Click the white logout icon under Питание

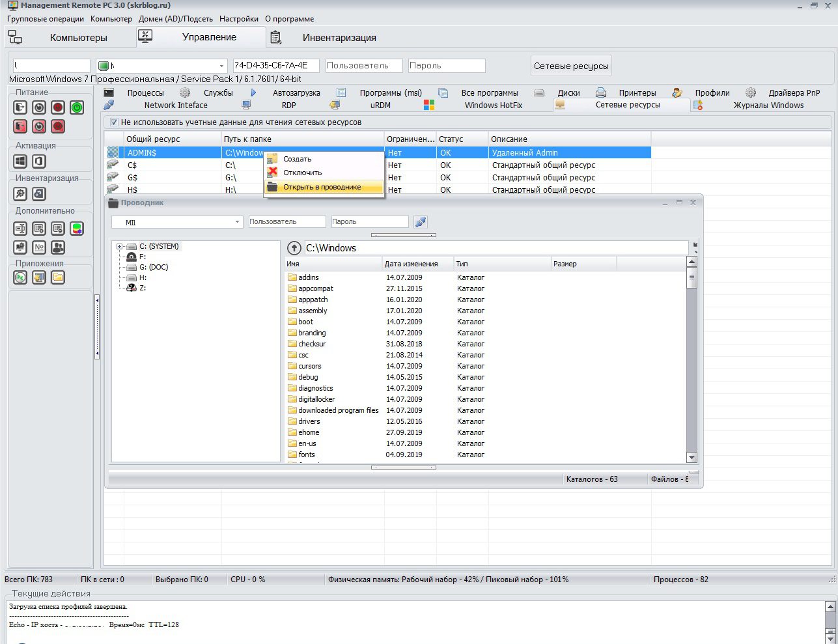pyautogui.click(x=20, y=107)
